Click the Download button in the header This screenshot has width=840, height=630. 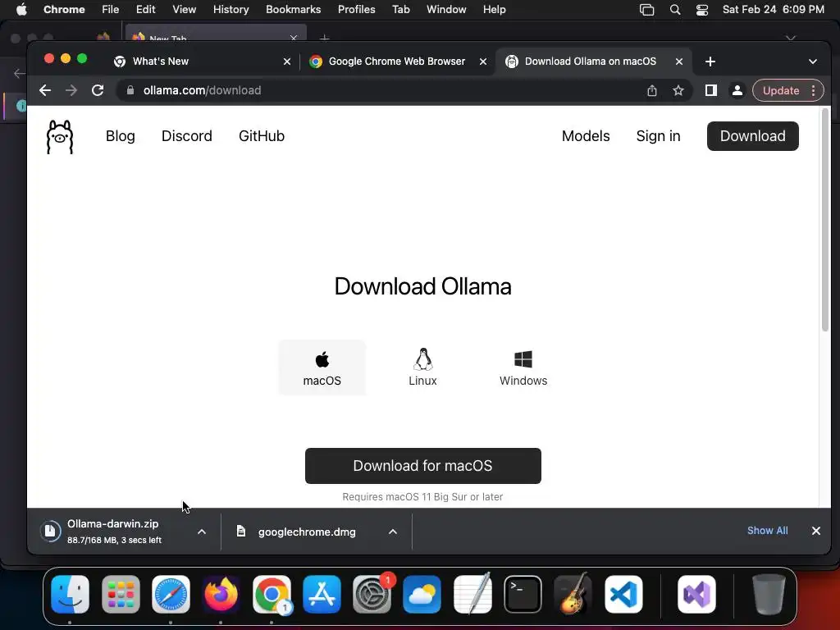click(753, 136)
